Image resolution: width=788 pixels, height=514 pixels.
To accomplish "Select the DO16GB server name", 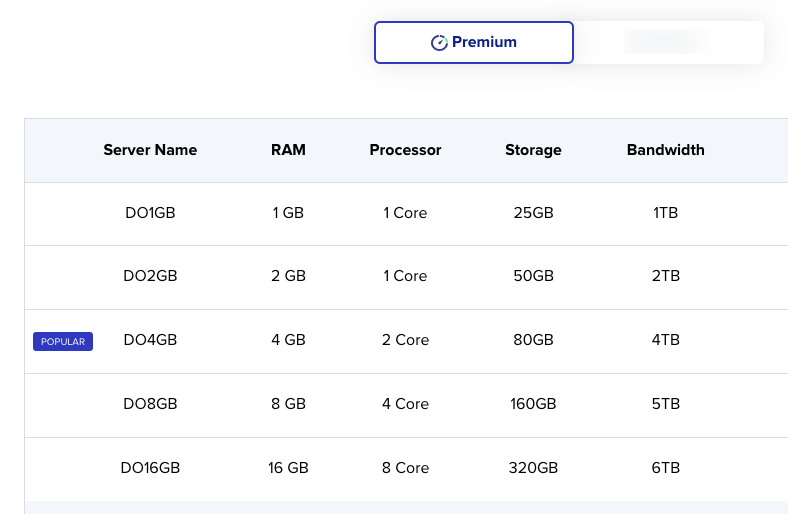I will [x=150, y=468].
